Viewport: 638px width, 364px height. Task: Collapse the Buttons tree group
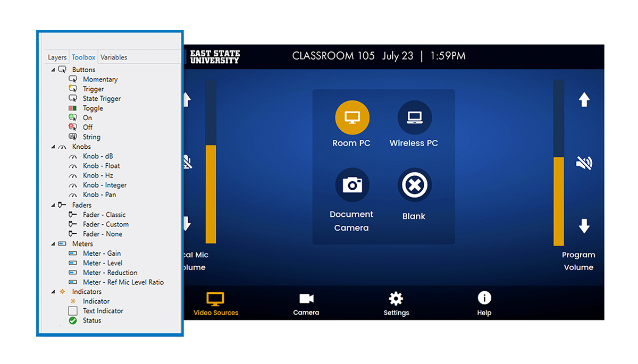pos(53,70)
